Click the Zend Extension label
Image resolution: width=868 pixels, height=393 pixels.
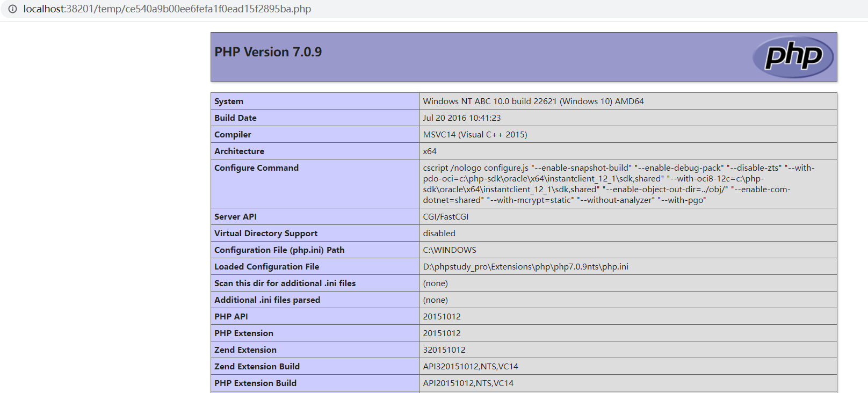click(245, 350)
